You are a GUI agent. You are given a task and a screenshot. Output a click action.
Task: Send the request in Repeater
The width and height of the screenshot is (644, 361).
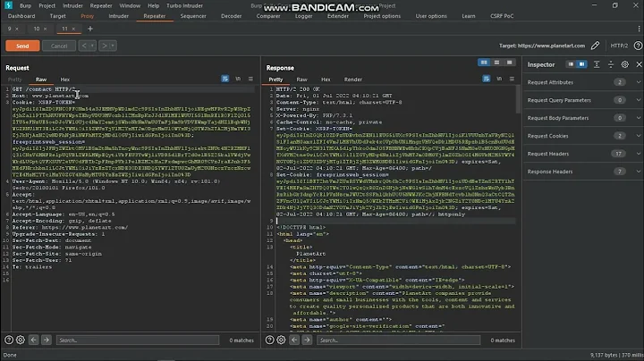click(22, 46)
